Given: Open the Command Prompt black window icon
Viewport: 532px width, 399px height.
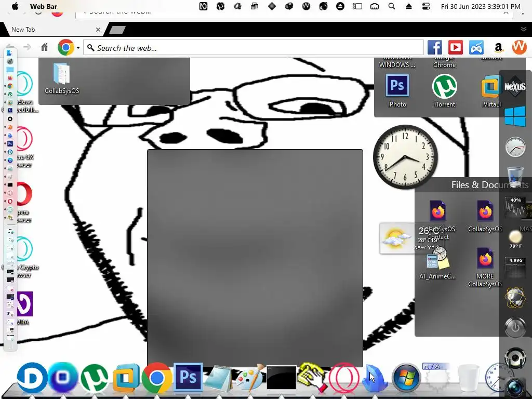Looking at the screenshot, I should pyautogui.click(x=281, y=377).
